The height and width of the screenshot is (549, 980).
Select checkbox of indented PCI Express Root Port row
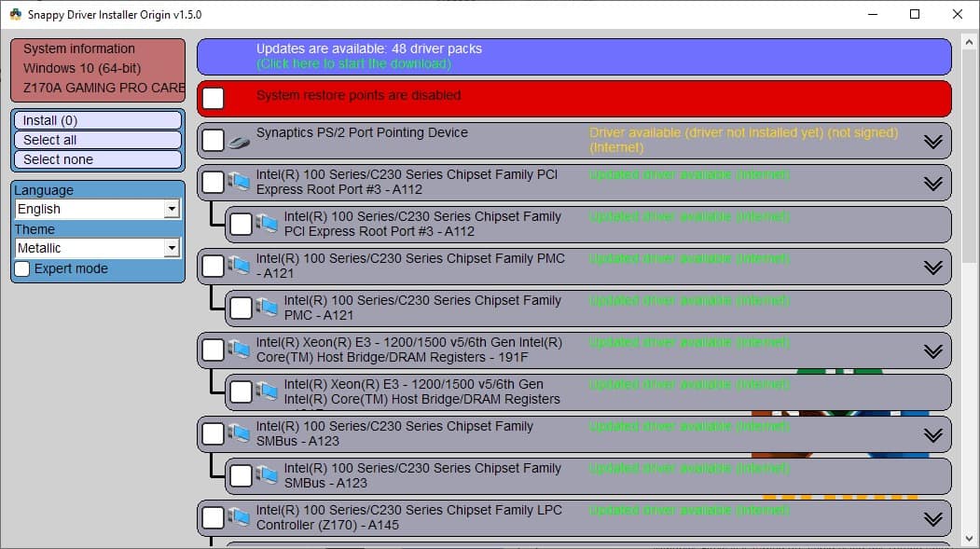pyautogui.click(x=241, y=224)
